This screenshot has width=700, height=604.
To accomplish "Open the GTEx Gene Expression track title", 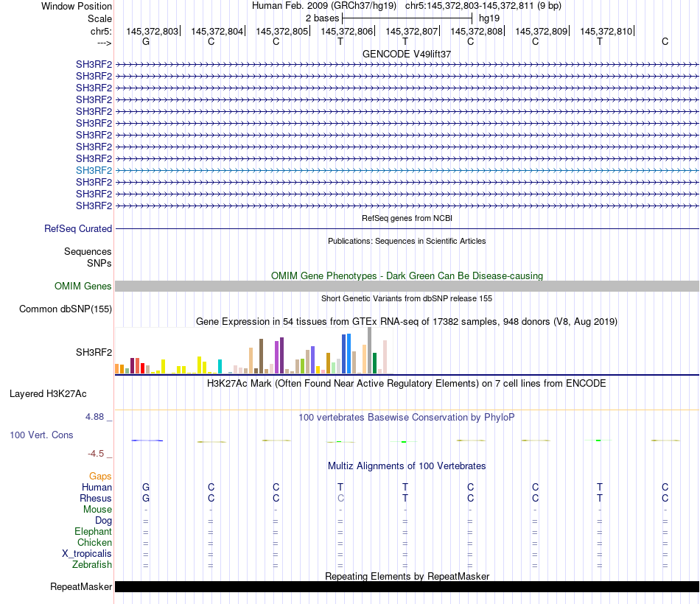I will pyautogui.click(x=407, y=321).
